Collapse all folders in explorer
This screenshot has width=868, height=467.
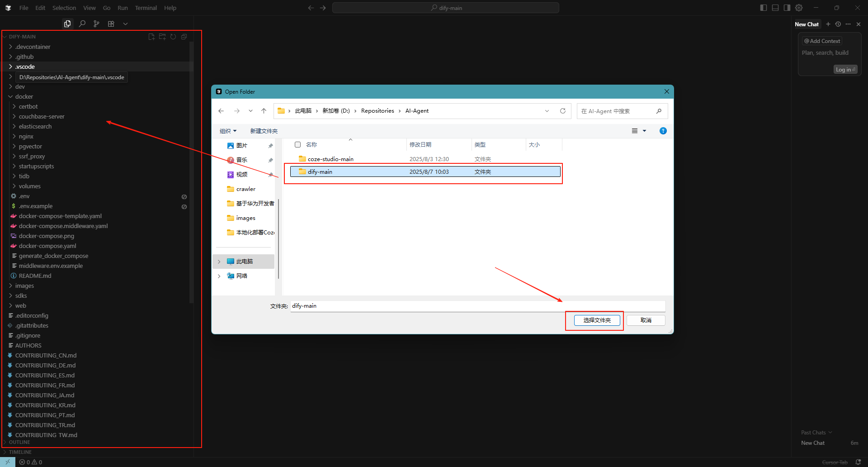pyautogui.click(x=184, y=37)
